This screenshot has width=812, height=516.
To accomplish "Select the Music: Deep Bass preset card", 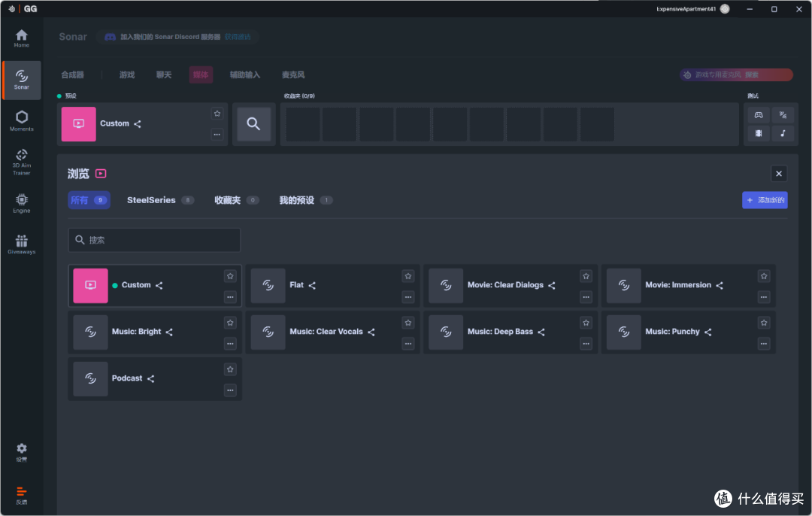I will [511, 332].
